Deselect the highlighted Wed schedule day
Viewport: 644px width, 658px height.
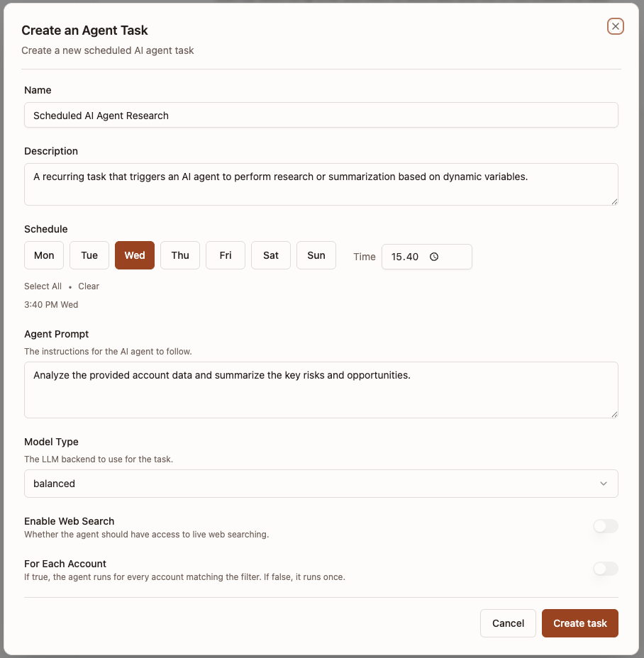[134, 255]
